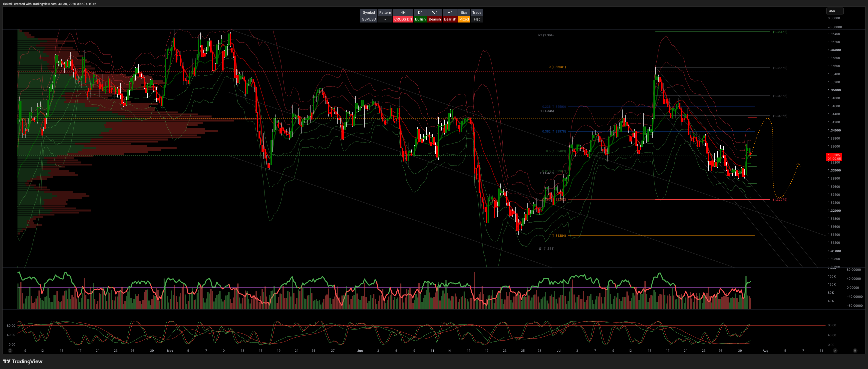Click the Bullish cell under D1

point(420,19)
